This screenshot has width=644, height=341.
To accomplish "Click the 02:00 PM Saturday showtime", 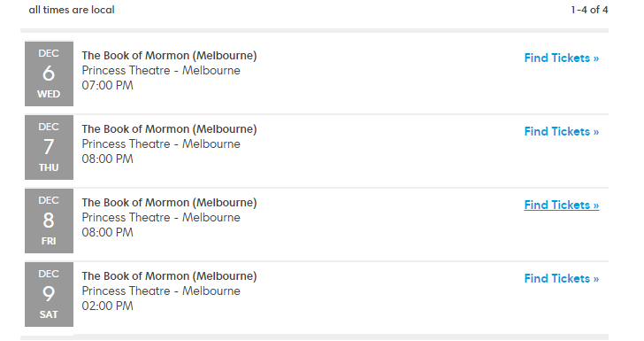I will 108,306.
